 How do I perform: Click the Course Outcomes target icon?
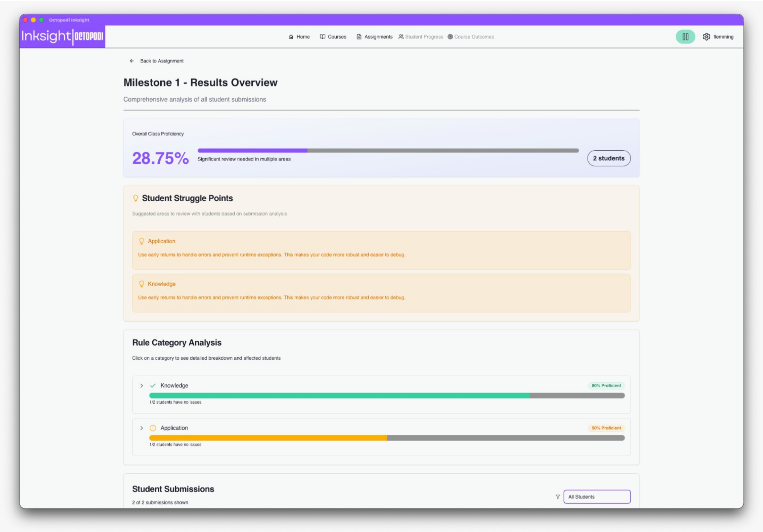click(450, 37)
